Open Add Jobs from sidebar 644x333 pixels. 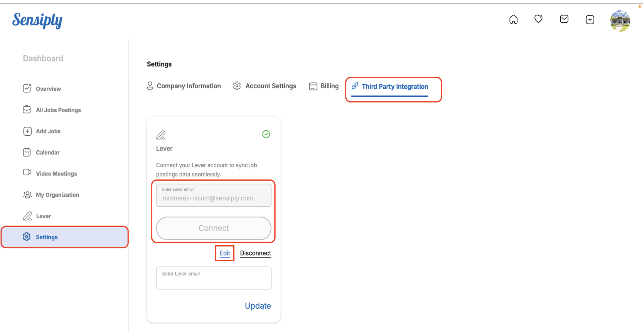click(48, 131)
